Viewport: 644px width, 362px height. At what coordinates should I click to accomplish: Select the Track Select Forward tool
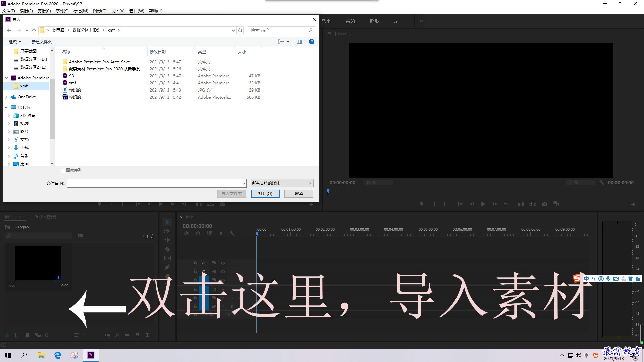(167, 231)
